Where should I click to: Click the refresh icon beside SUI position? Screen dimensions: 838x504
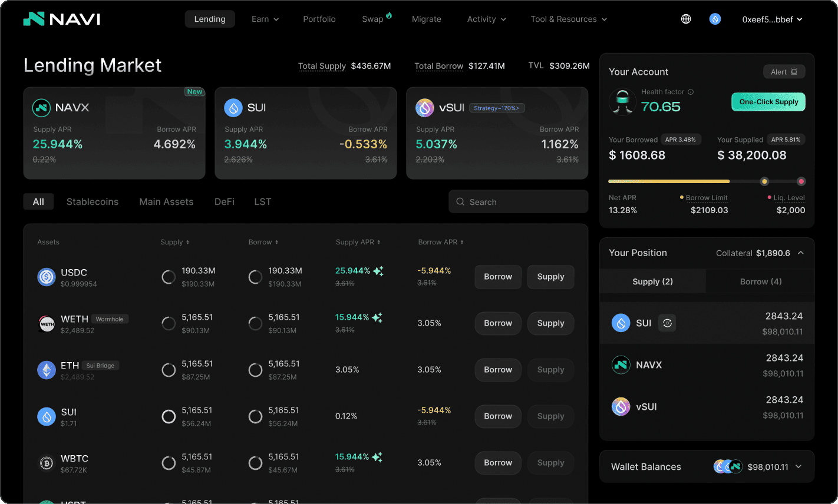click(x=667, y=323)
